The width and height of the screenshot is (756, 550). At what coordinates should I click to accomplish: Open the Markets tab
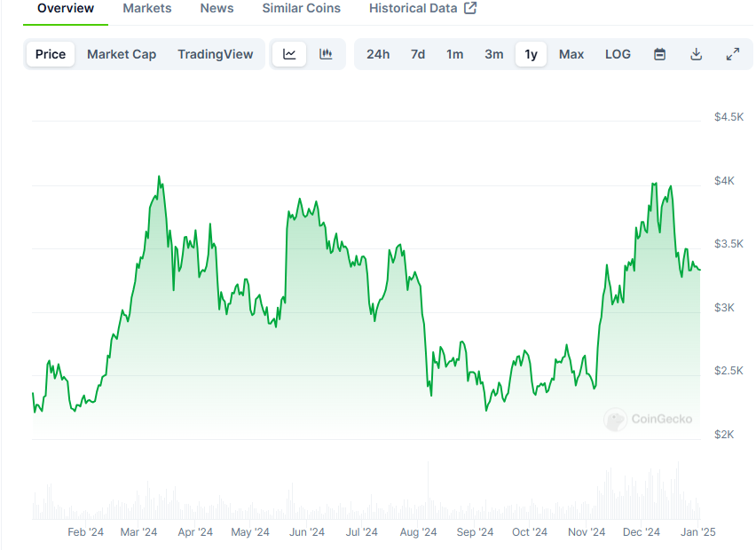[x=147, y=8]
